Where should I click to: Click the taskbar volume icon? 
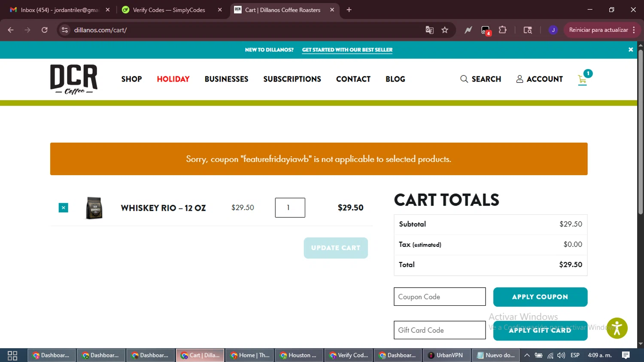pos(561,356)
